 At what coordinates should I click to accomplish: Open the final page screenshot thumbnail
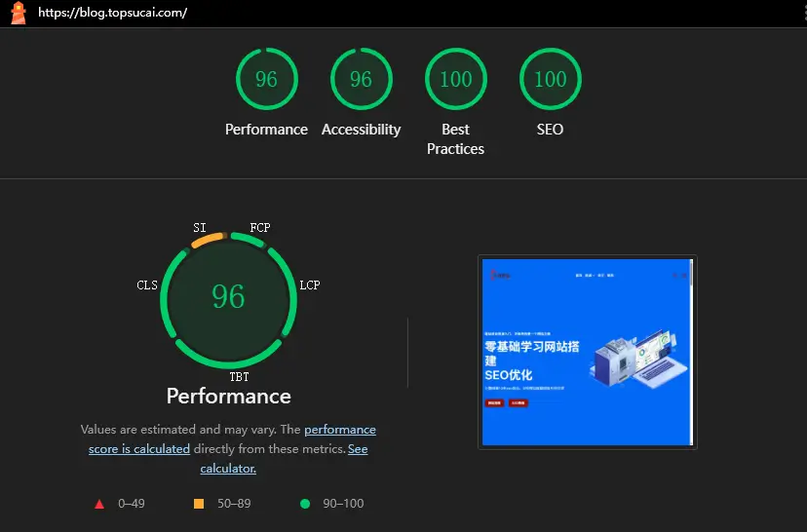pos(588,352)
